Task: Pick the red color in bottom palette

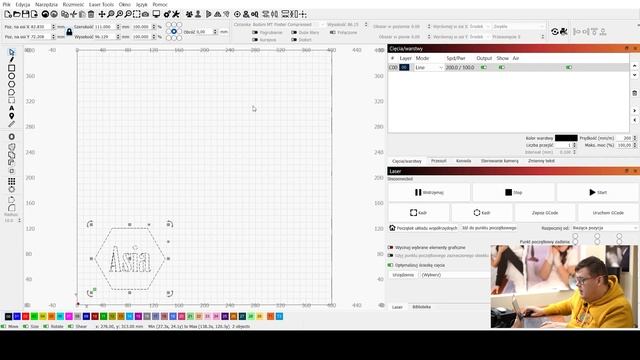Action: [x=25, y=316]
